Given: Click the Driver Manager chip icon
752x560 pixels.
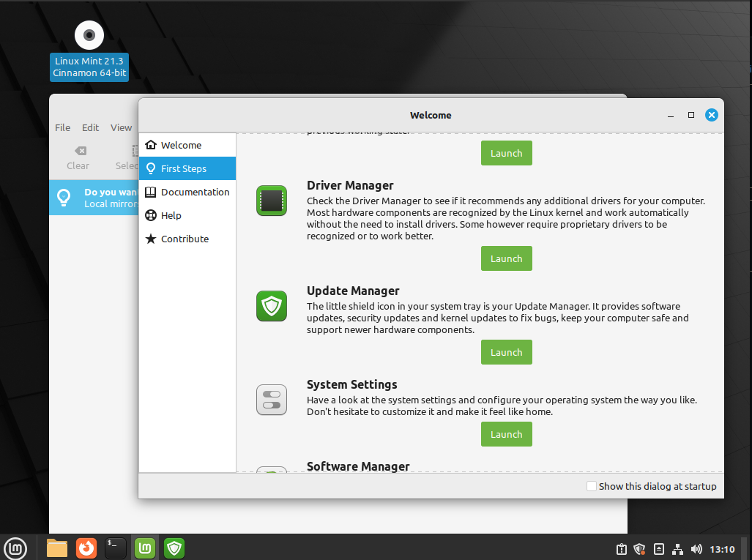Looking at the screenshot, I should (272, 201).
